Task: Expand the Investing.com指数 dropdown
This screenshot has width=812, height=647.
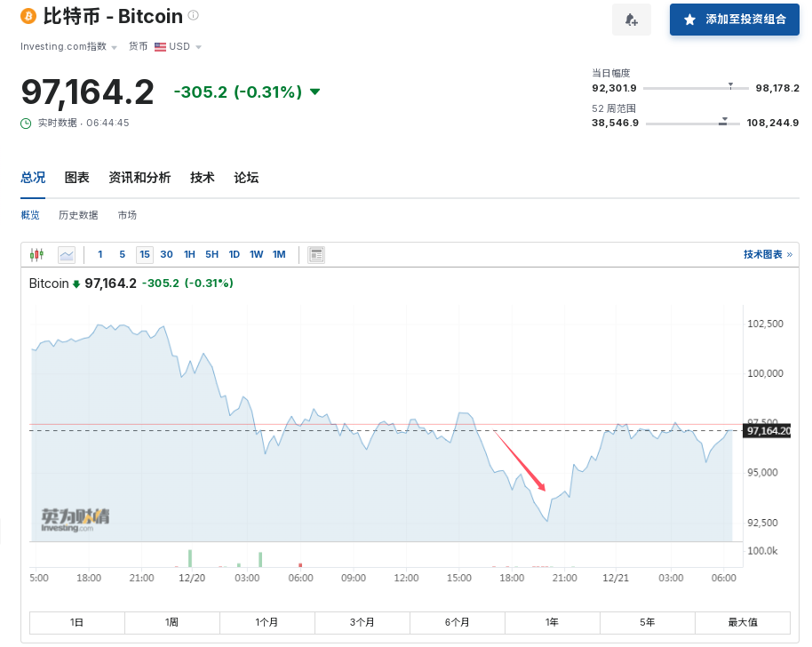Action: [x=114, y=47]
